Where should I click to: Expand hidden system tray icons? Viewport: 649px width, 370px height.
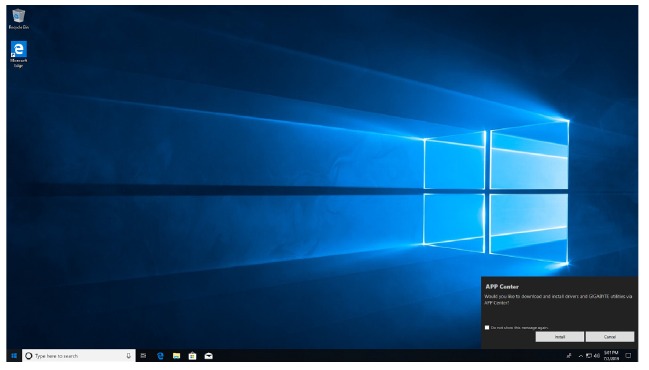tap(581, 356)
